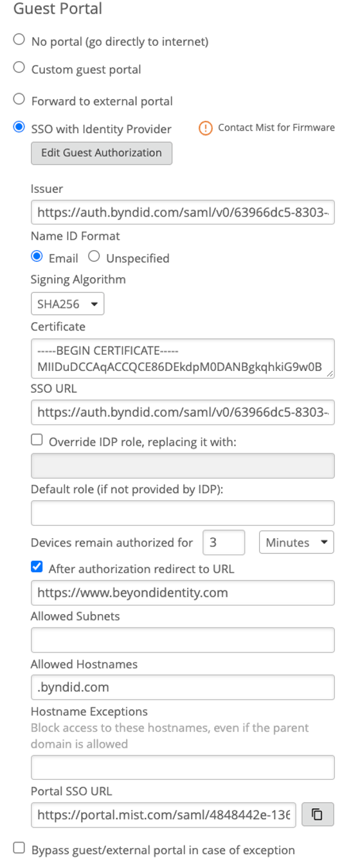Screen dimensions: 351x868
Task: Toggle Bypass guest/external portal checkbox
Action: (19, 849)
